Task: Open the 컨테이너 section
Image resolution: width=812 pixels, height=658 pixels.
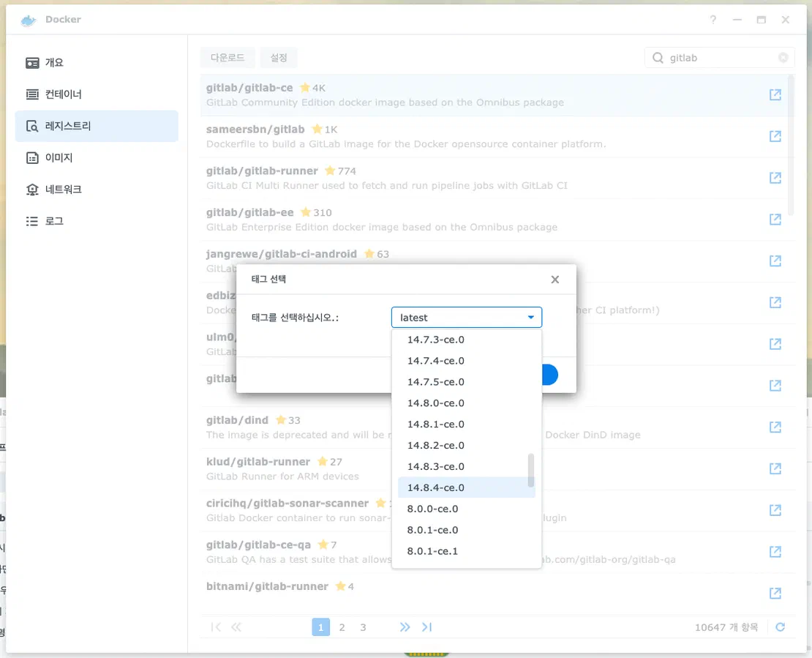Action: tap(97, 94)
